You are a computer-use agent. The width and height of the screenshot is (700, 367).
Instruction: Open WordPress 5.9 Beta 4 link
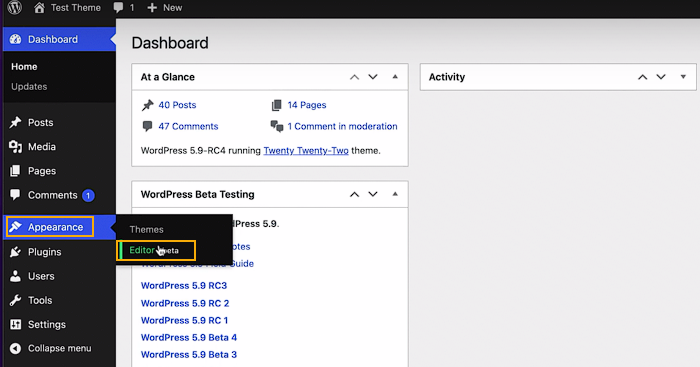pos(189,338)
